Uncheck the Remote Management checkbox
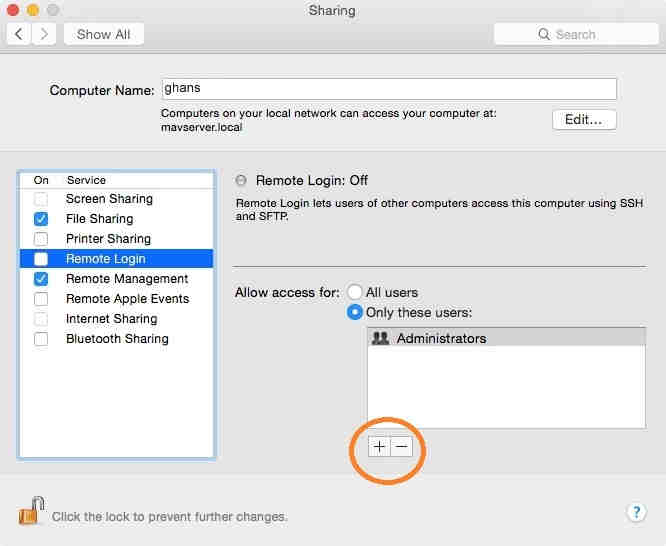 [41, 279]
